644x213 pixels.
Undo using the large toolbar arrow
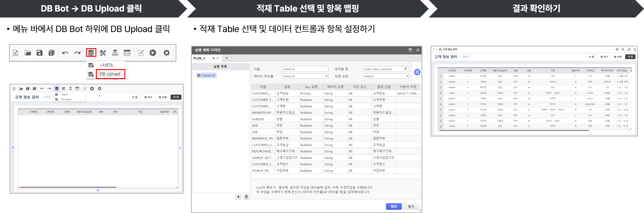(65, 53)
